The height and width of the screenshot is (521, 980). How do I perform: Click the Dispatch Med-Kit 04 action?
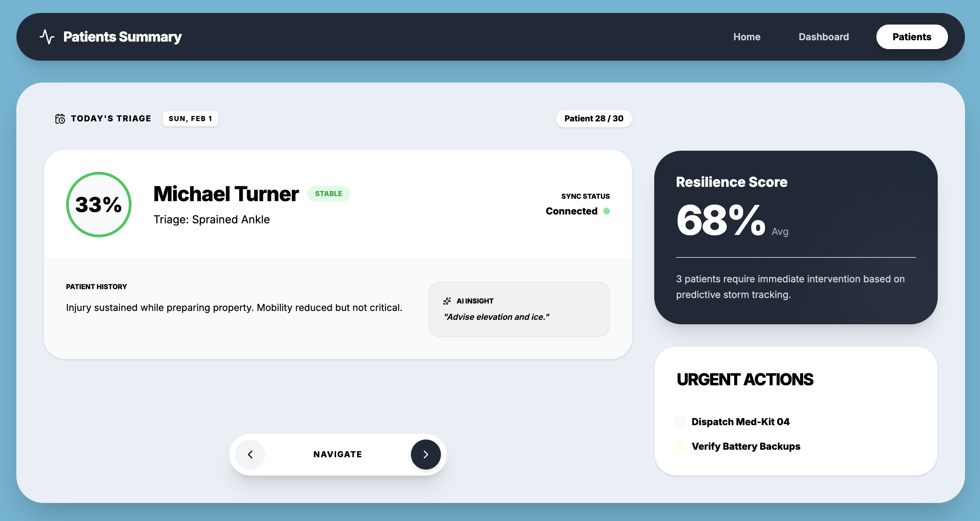(740, 422)
